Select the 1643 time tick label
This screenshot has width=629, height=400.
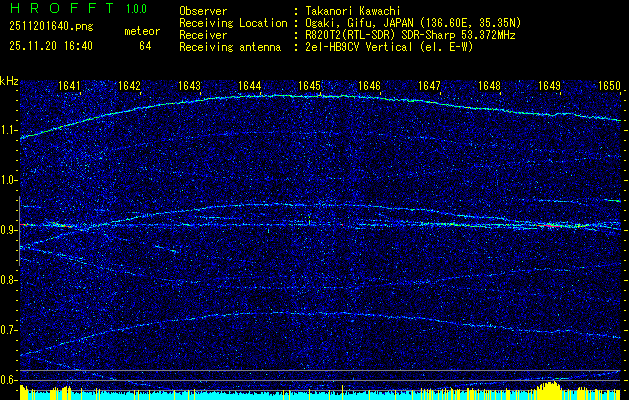[189, 86]
